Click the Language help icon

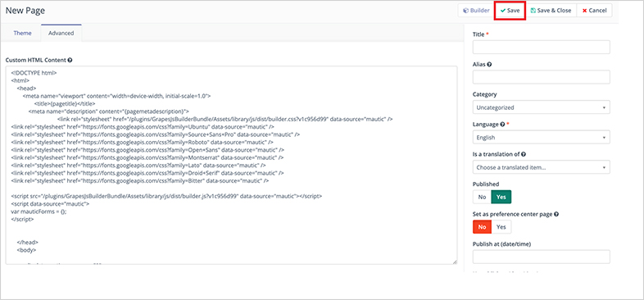coord(502,124)
